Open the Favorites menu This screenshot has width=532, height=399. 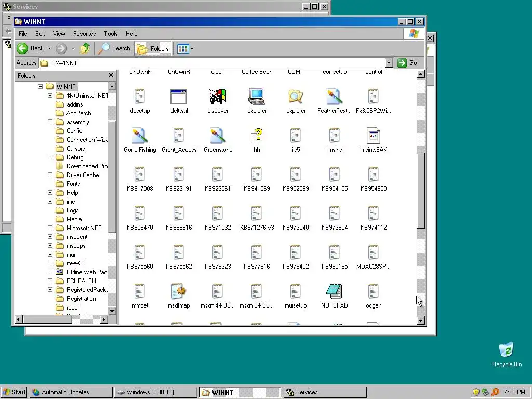(x=85, y=34)
